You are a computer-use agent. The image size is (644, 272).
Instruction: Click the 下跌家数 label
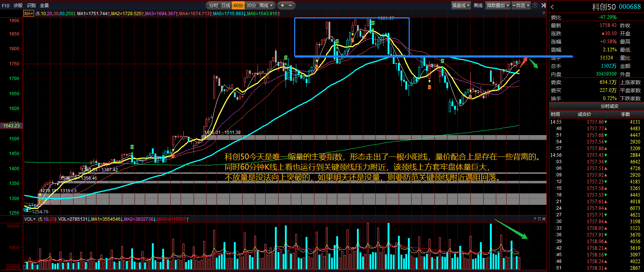click(630, 99)
